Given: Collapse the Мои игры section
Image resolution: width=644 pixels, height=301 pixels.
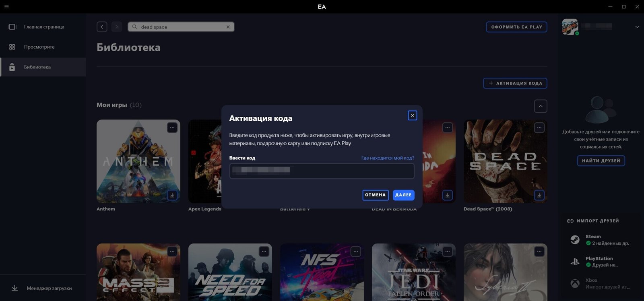Looking at the screenshot, I should tap(541, 106).
